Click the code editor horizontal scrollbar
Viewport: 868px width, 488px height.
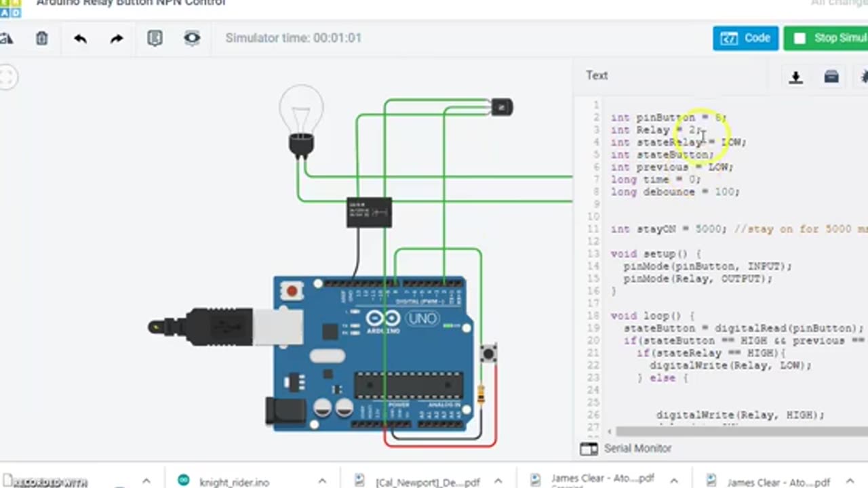(x=742, y=431)
